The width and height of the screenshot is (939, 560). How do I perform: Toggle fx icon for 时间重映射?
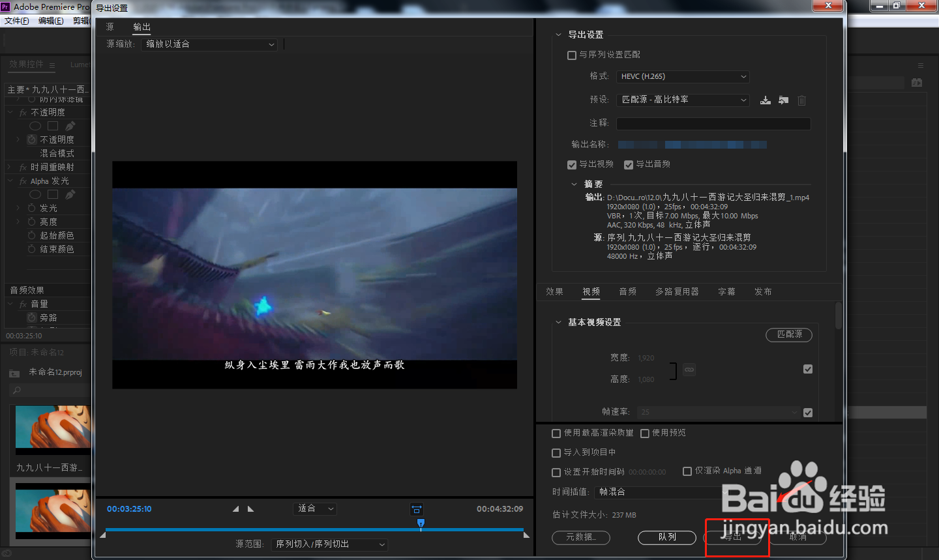23,168
